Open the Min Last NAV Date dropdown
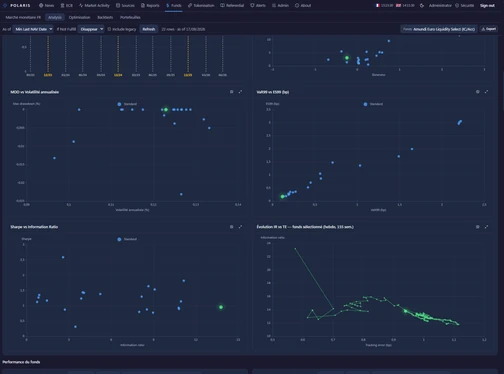This screenshot has width=504, height=374. coord(33,29)
